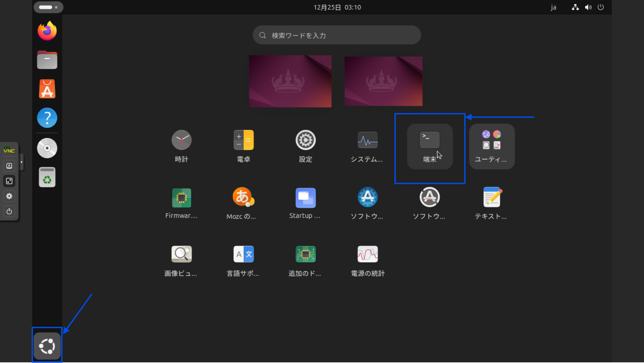Screen dimensions: 644x363
Task: Select the second workspace thumbnail
Action: click(383, 81)
